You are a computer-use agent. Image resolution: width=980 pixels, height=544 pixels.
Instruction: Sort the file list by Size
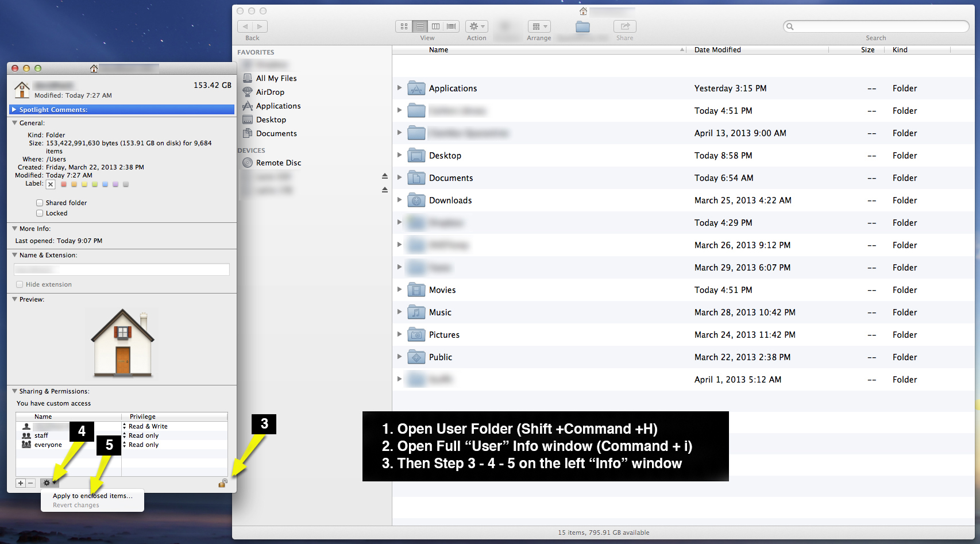[867, 50]
